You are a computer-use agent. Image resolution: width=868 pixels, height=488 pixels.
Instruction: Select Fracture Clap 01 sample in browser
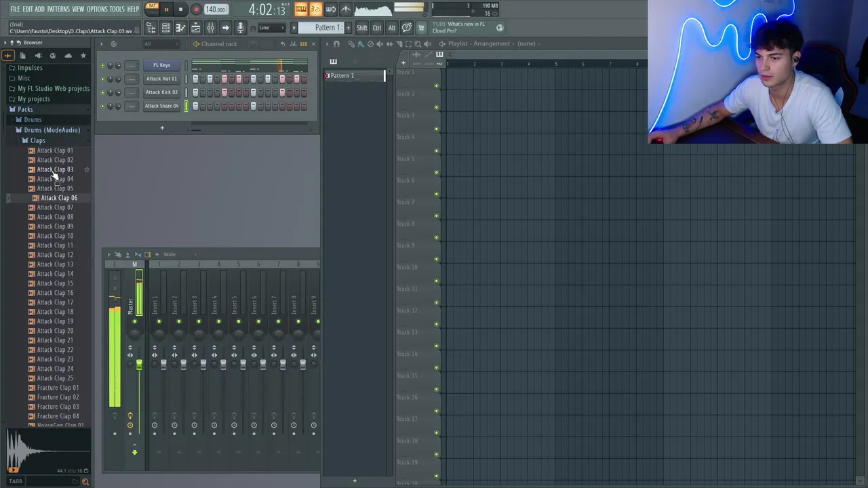58,388
